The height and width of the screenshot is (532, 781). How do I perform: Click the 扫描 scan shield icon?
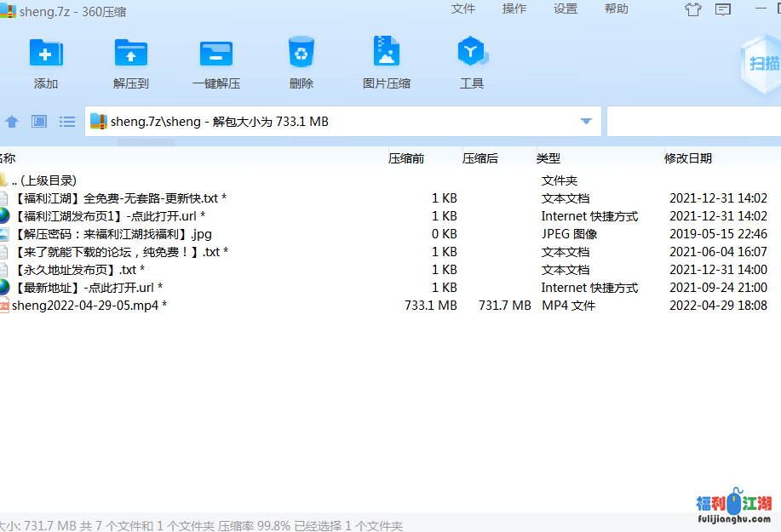[762, 64]
